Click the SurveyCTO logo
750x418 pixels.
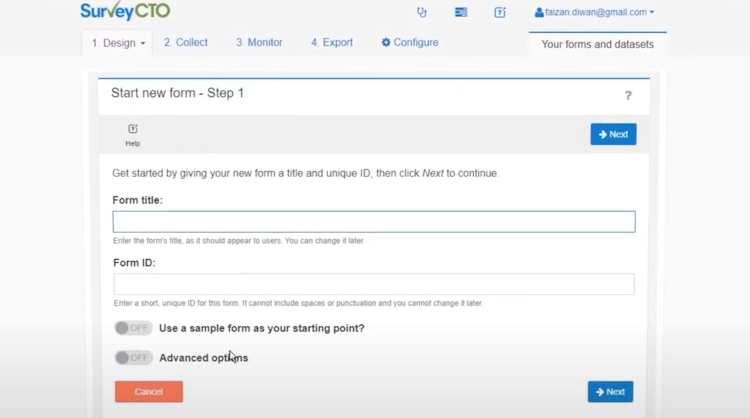click(125, 11)
